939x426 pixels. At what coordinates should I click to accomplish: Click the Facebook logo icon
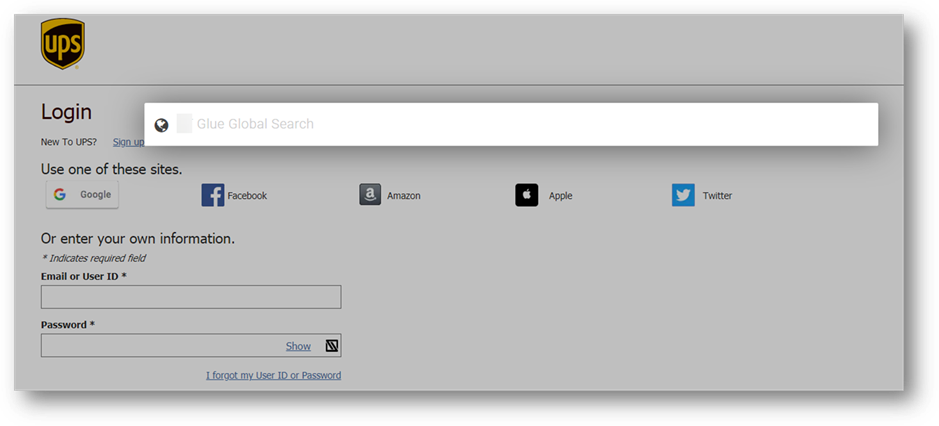point(213,195)
